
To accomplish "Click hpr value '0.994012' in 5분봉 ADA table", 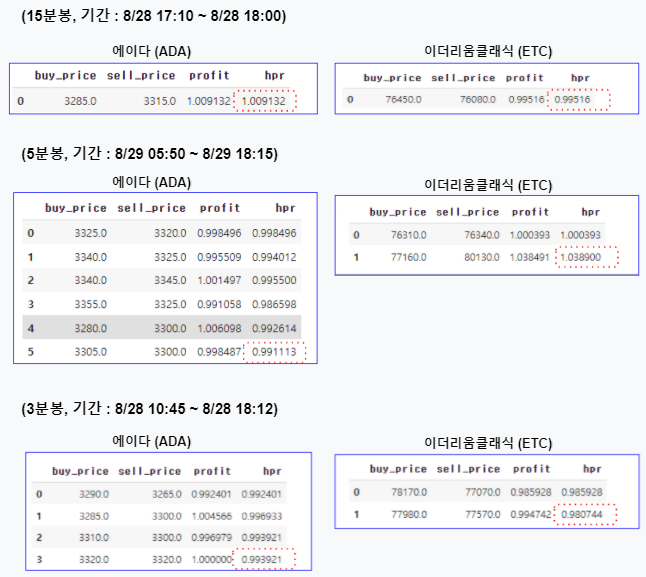I will (x=274, y=257).
